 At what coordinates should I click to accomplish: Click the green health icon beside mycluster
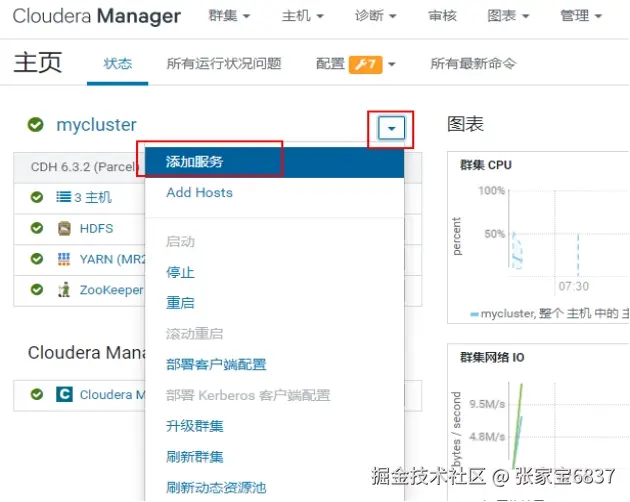click(x=35, y=125)
